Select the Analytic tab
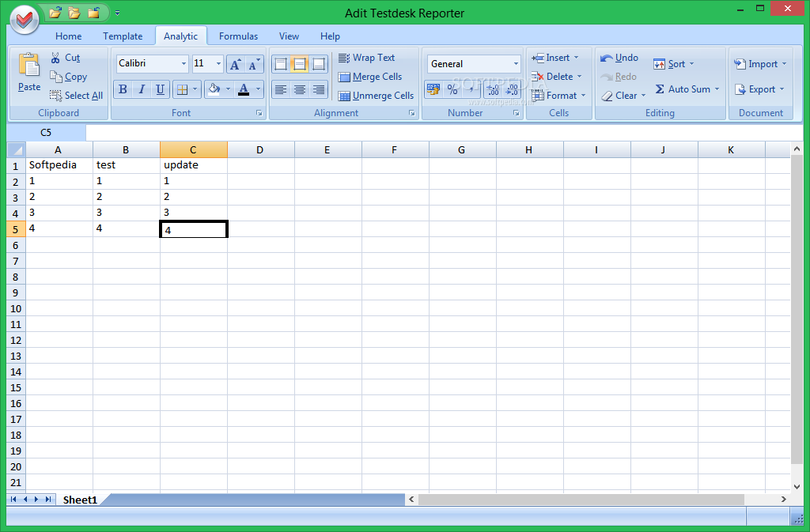 (x=181, y=36)
